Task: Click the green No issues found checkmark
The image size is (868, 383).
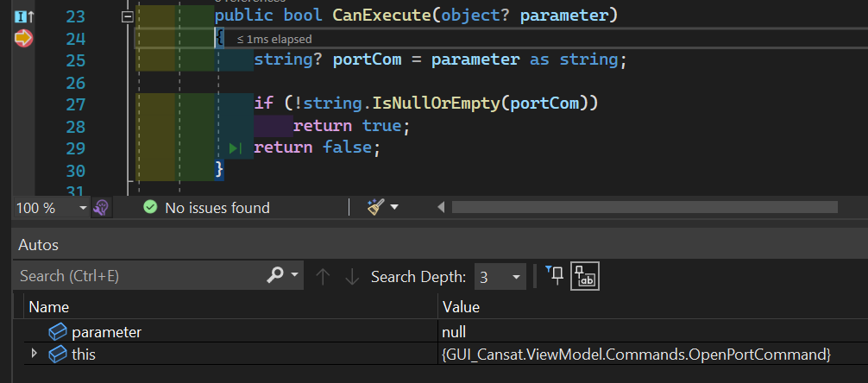Action: (150, 208)
